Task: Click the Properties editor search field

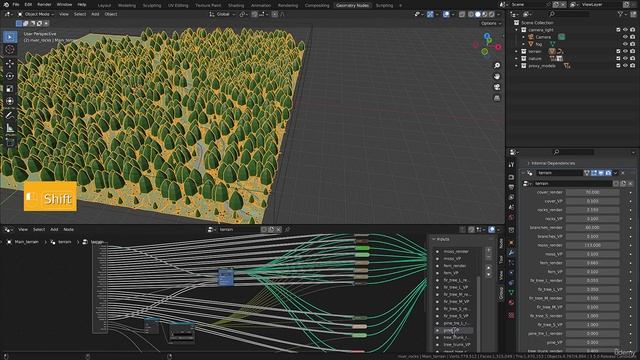Action: point(573,152)
